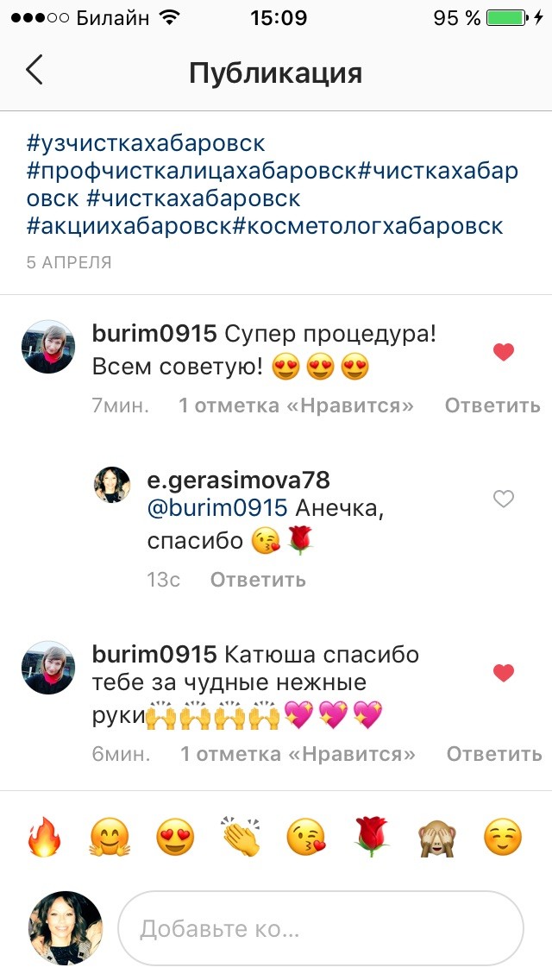Open burim0915 avatar on first comment
The width and height of the screenshot is (552, 980).
(49, 346)
